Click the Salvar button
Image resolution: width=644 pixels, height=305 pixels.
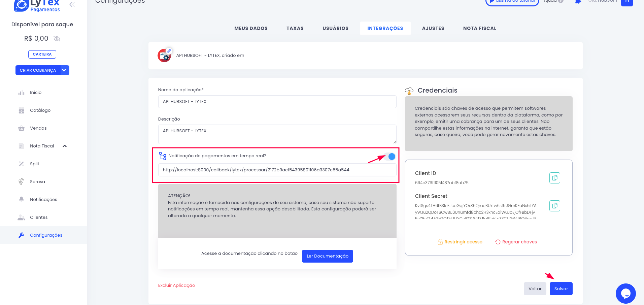561,289
